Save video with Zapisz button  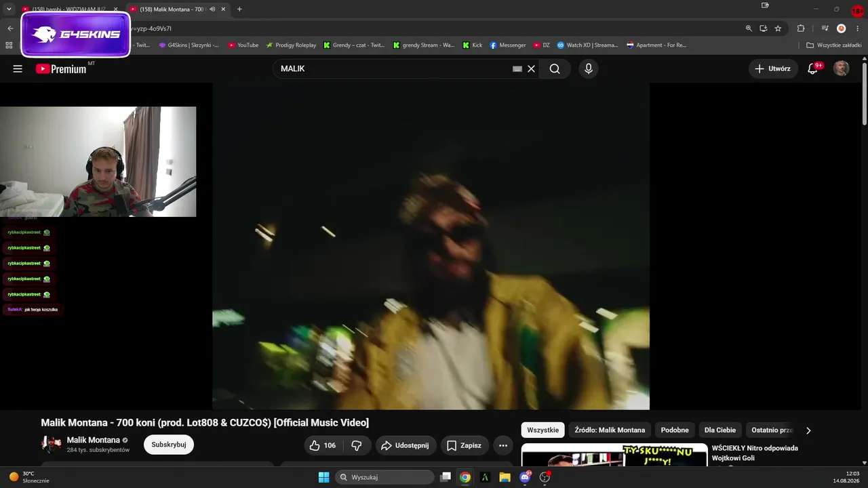coord(465,445)
